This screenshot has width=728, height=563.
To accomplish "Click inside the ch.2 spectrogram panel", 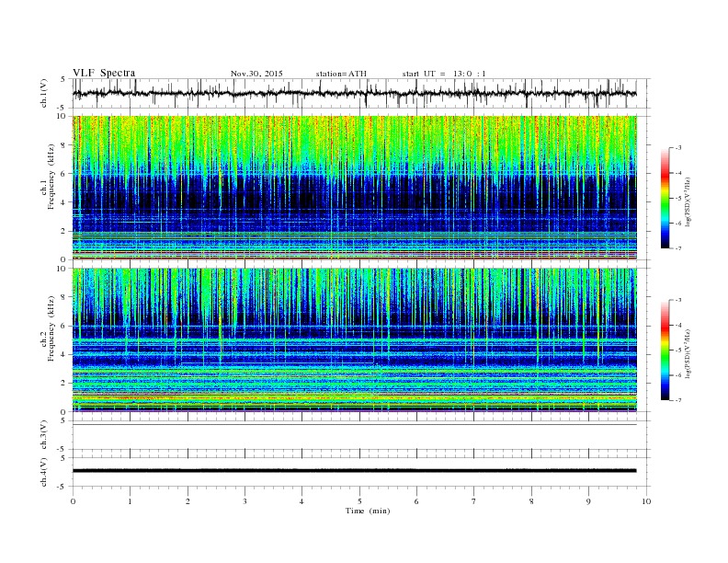I will pos(354,339).
